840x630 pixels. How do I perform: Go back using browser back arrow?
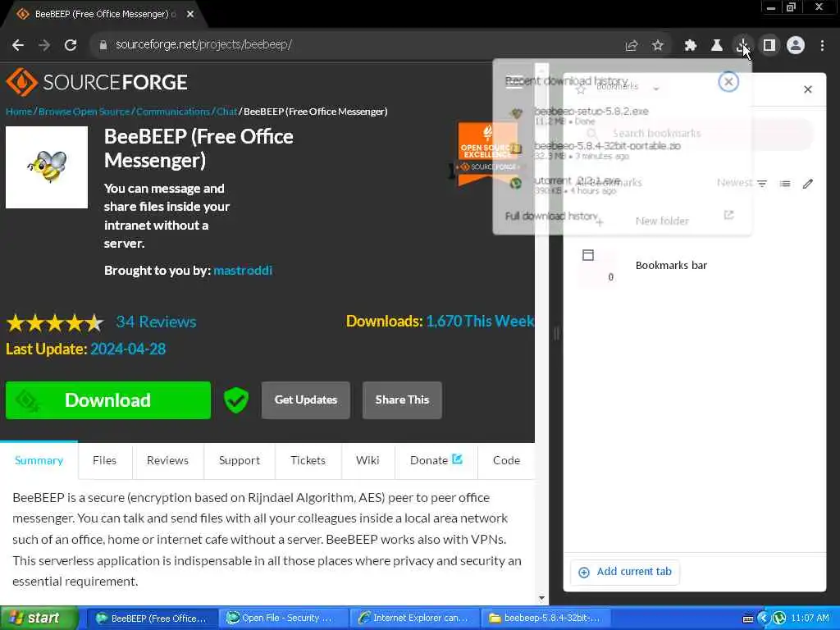tap(18, 45)
